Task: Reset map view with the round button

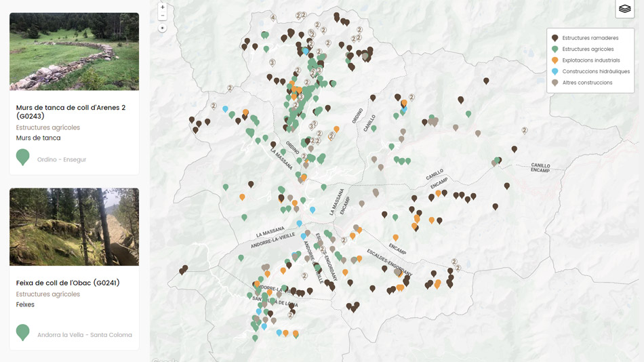Action: [162, 28]
